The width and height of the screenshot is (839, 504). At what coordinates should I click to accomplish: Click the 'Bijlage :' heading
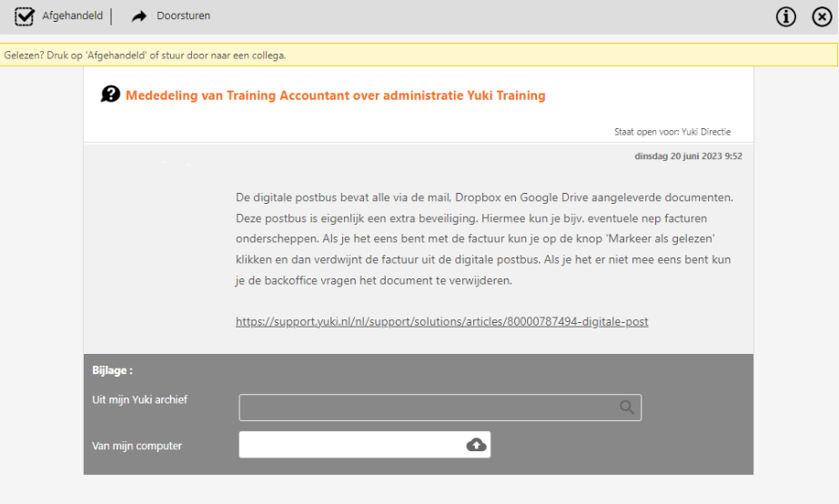112,370
